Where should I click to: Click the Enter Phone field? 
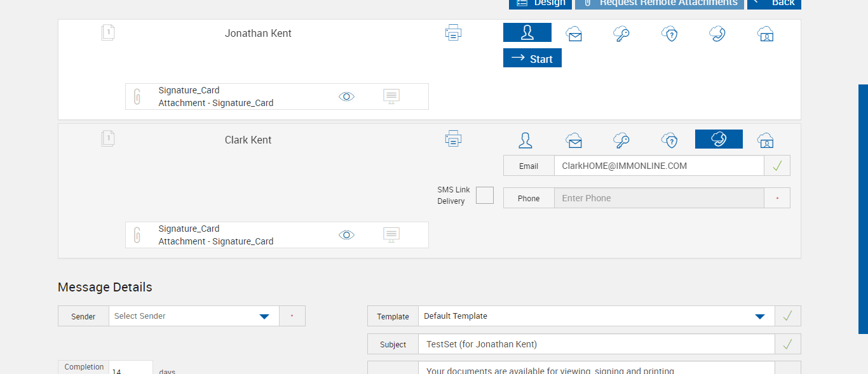pos(659,198)
